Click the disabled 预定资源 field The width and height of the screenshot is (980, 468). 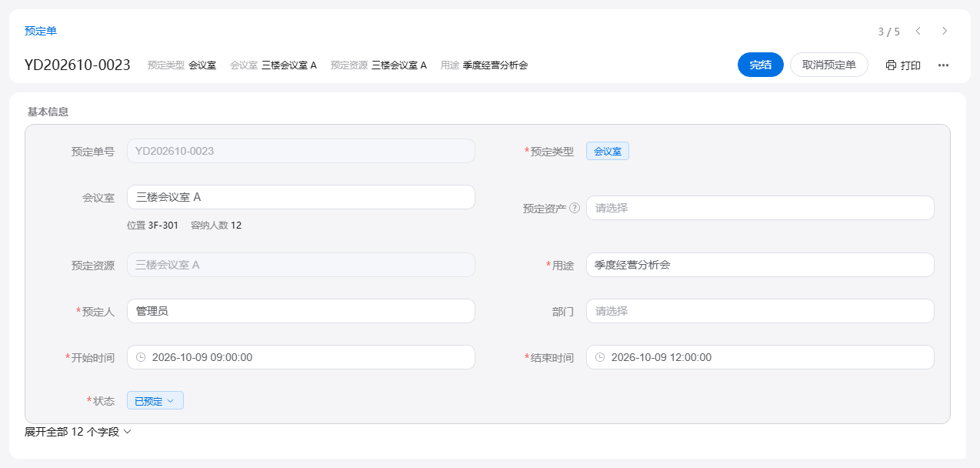(301, 265)
